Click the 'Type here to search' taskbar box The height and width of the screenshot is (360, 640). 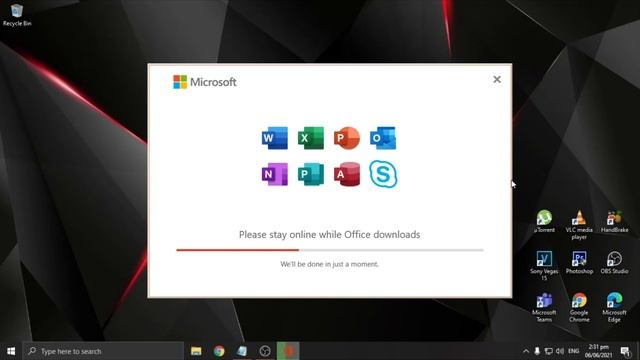pyautogui.click(x=103, y=351)
